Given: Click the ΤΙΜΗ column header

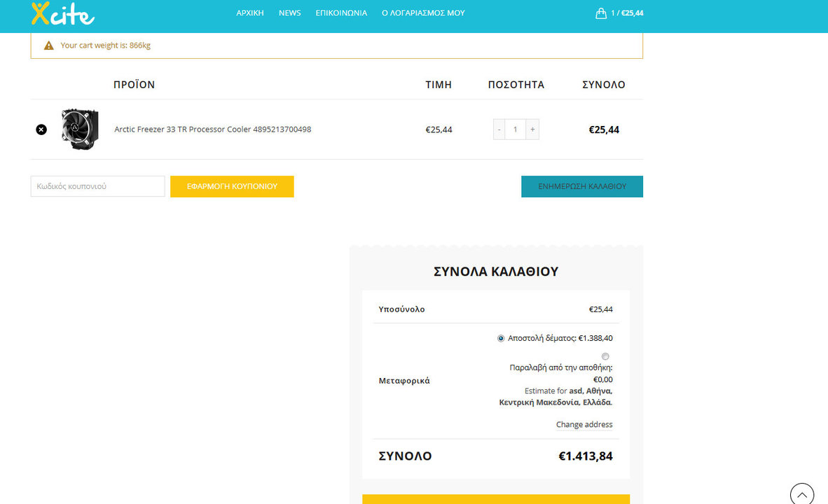Looking at the screenshot, I should (439, 85).
